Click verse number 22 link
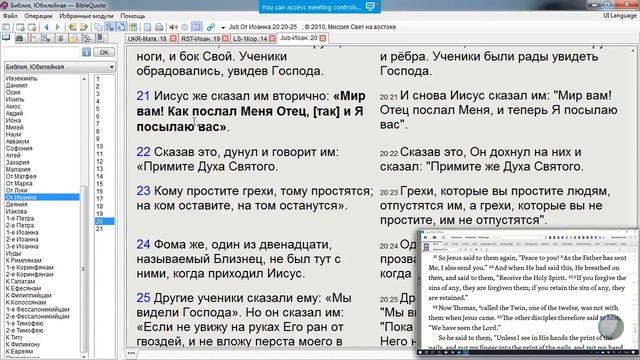This screenshot has width=640, height=360. pyautogui.click(x=143, y=152)
